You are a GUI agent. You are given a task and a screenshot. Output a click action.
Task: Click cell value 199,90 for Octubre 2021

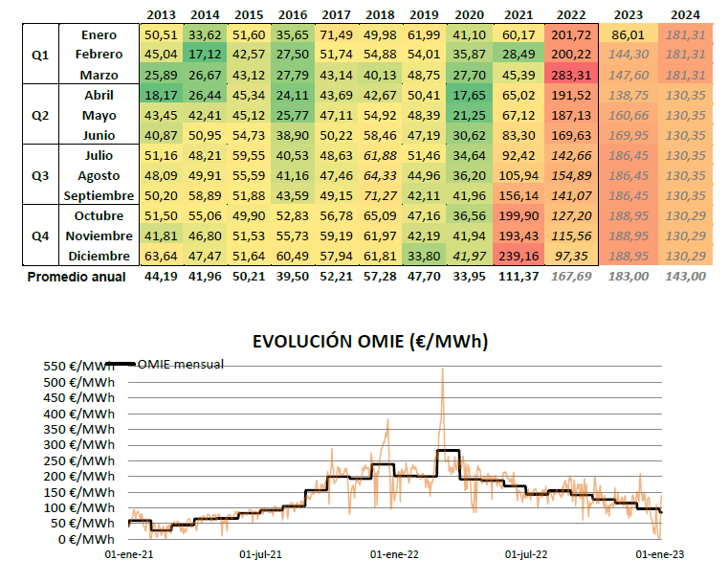[x=518, y=215]
